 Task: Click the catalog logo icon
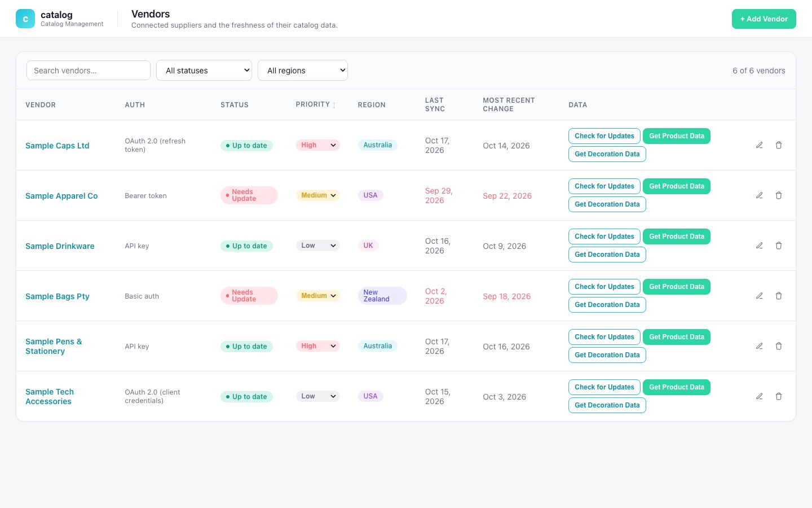(25, 19)
